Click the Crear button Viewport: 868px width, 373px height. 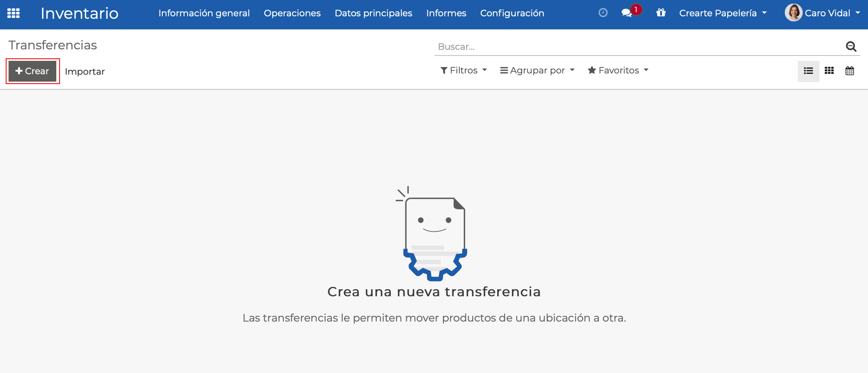pyautogui.click(x=32, y=71)
